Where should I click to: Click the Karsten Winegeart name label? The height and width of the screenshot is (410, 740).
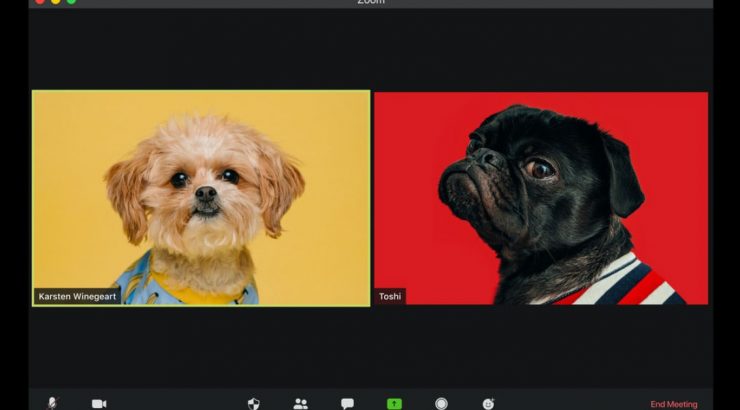[x=77, y=296]
